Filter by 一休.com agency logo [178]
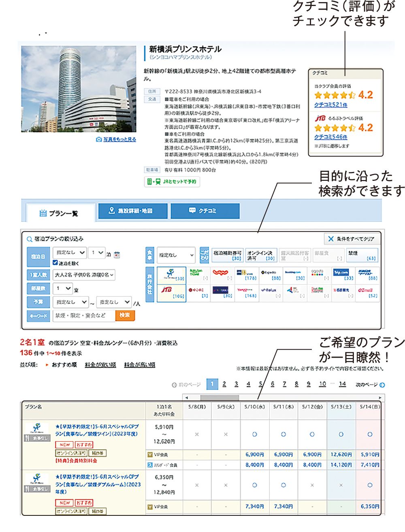Viewport: 405px width, 532px height. pyautogui.click(x=246, y=275)
